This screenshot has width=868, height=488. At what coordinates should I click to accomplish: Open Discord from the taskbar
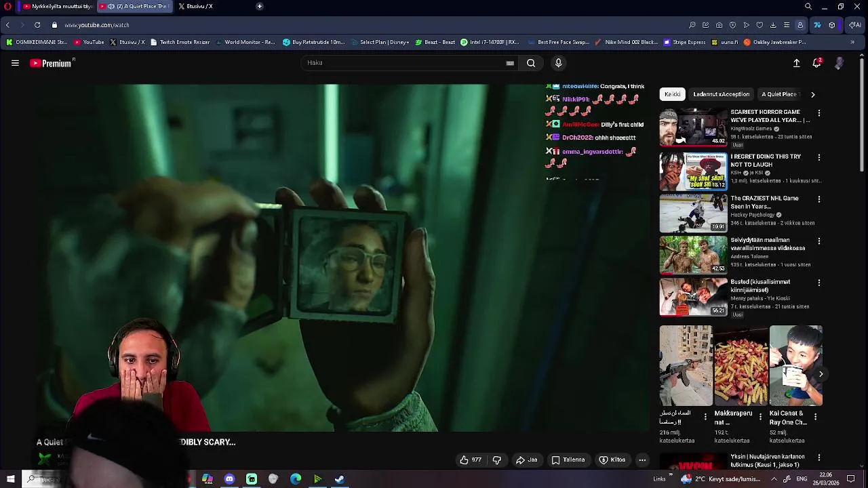229,479
